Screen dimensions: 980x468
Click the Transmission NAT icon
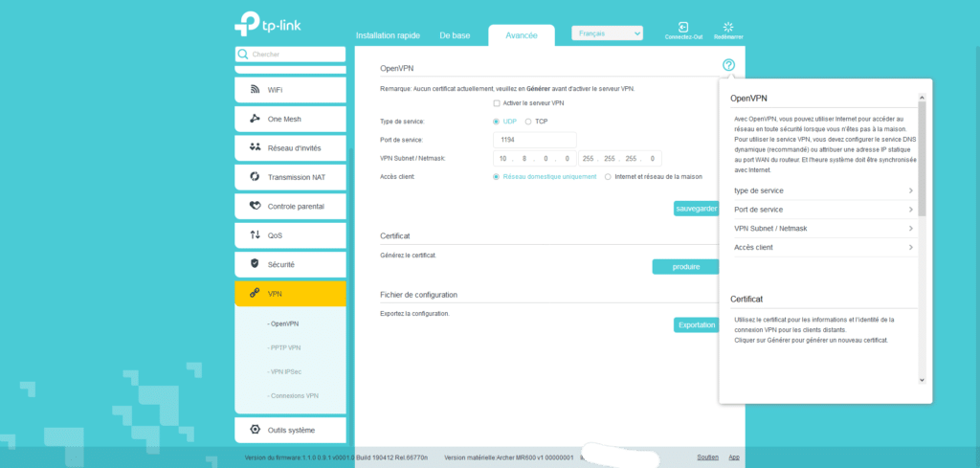tap(256, 176)
